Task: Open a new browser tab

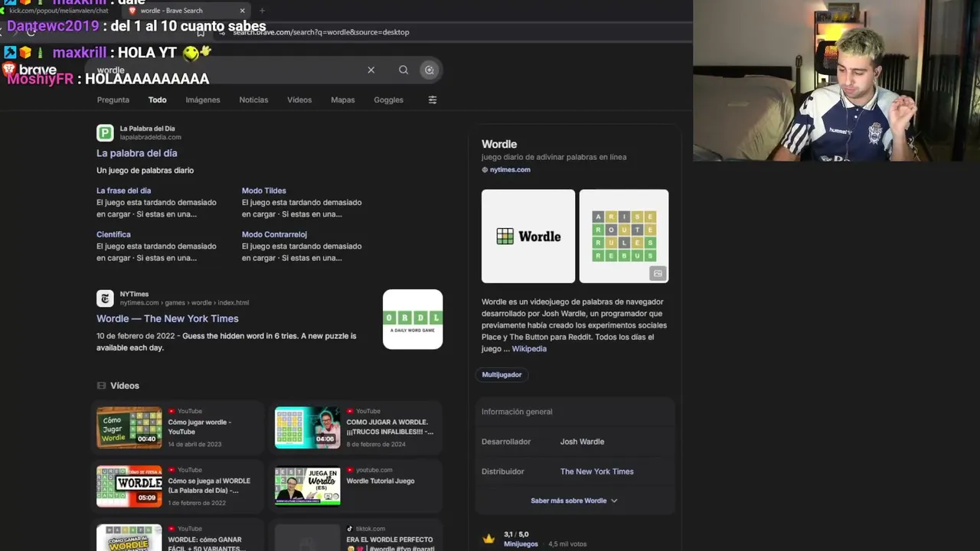Action: pyautogui.click(x=262, y=11)
